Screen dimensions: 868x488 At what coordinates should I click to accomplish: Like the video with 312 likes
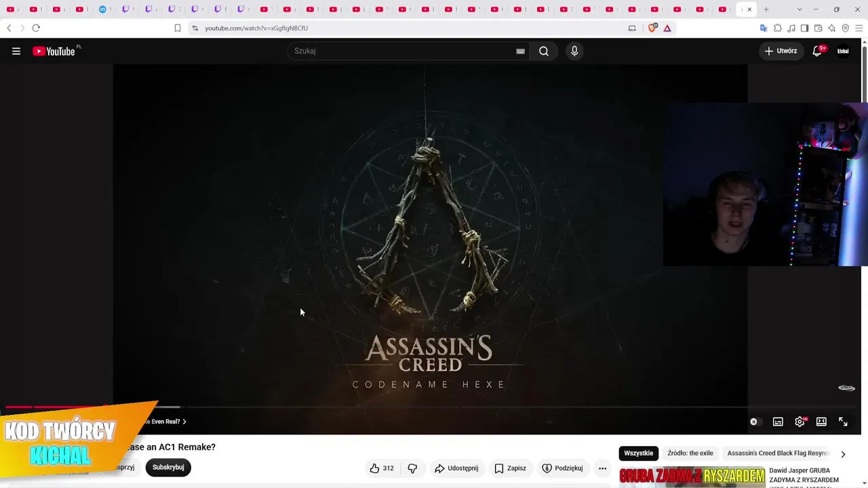[382, 468]
